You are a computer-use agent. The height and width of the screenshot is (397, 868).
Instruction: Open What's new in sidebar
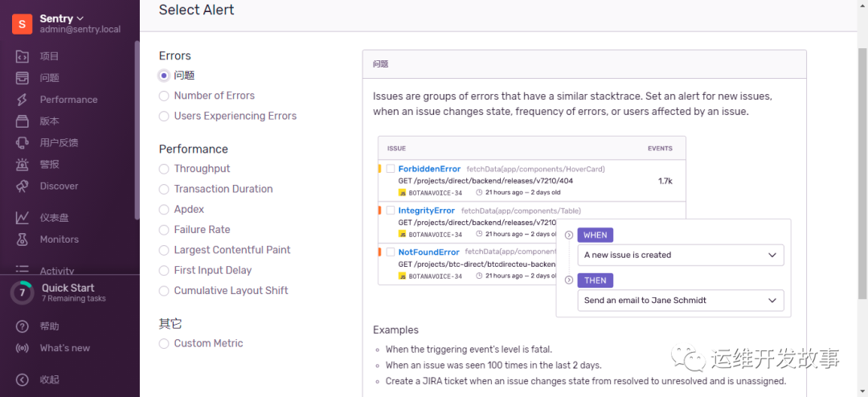pos(64,348)
